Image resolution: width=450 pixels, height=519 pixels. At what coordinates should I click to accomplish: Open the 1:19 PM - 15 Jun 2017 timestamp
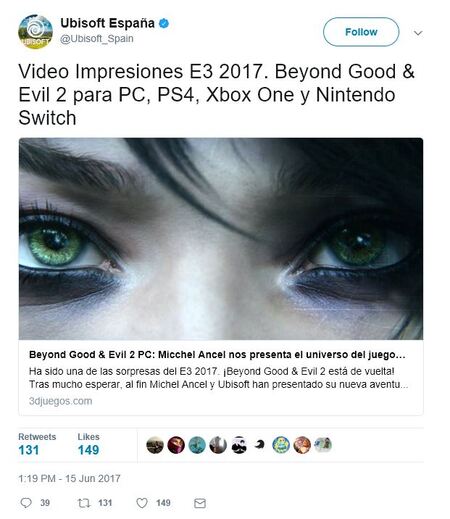point(69,478)
